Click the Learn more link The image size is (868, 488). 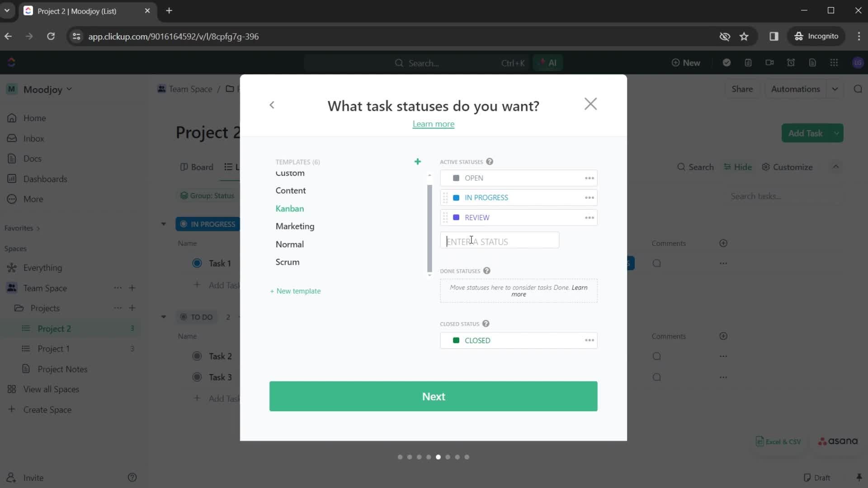pos(434,123)
